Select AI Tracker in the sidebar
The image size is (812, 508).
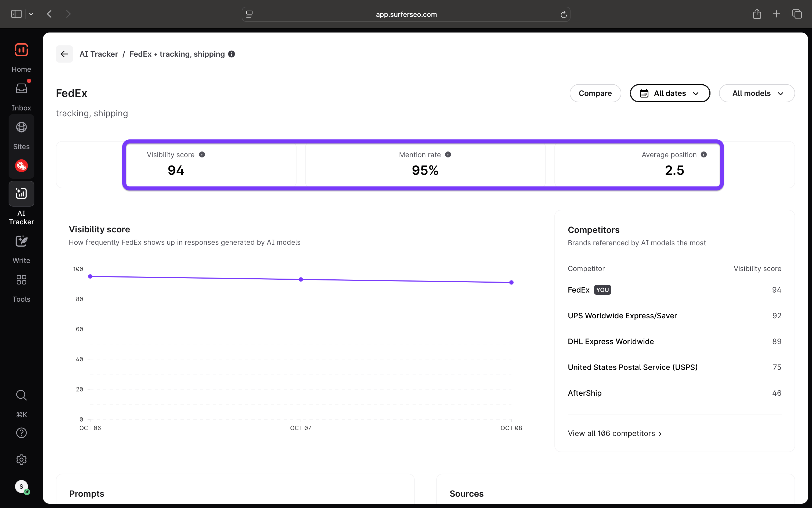(x=21, y=194)
